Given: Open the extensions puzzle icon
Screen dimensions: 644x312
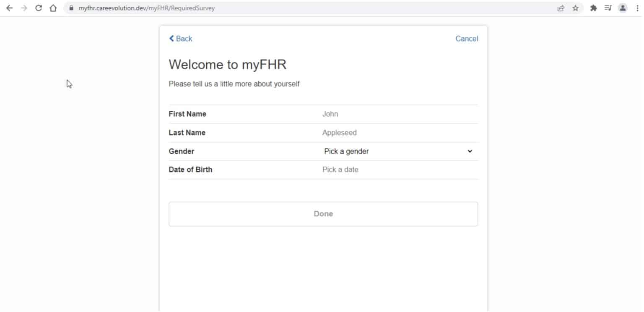Looking at the screenshot, I should (593, 8).
